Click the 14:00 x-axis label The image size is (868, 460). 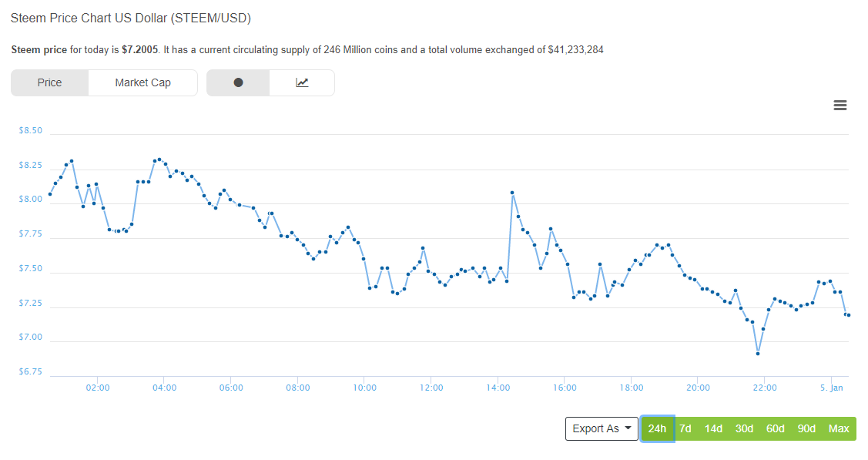tap(498, 388)
